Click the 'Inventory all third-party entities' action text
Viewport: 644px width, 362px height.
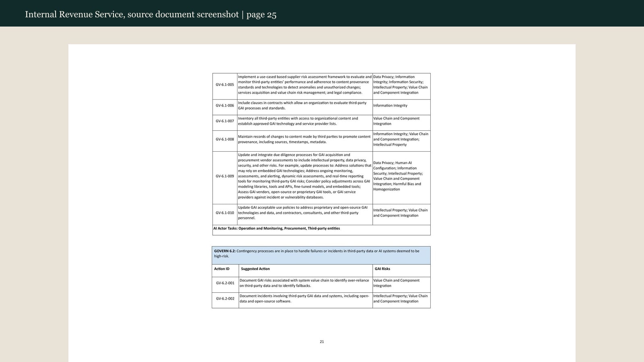[x=298, y=121]
